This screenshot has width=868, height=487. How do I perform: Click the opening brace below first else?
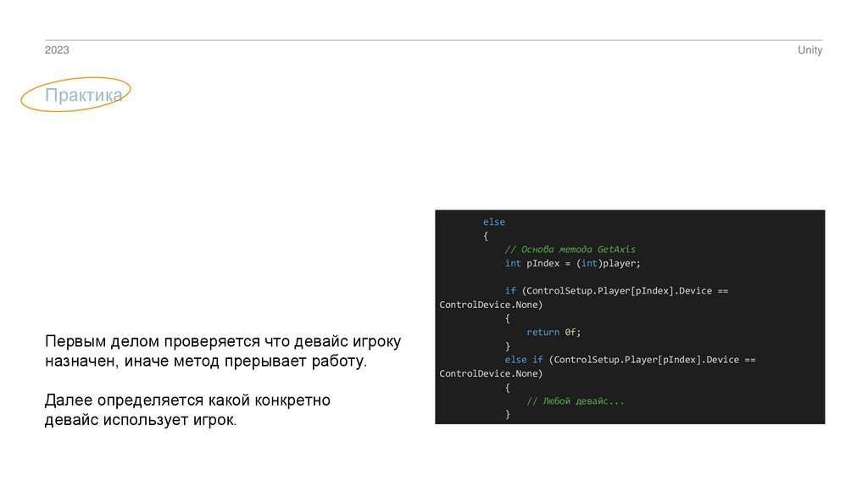point(486,236)
